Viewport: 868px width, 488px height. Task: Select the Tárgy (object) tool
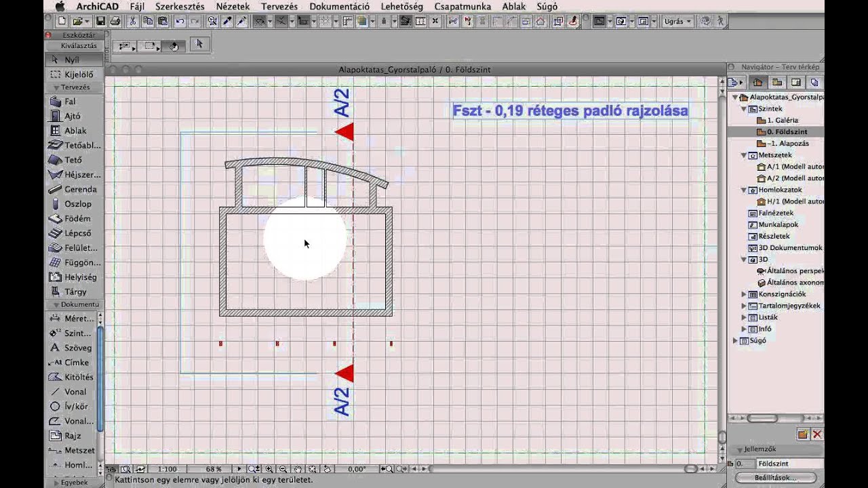pos(73,291)
